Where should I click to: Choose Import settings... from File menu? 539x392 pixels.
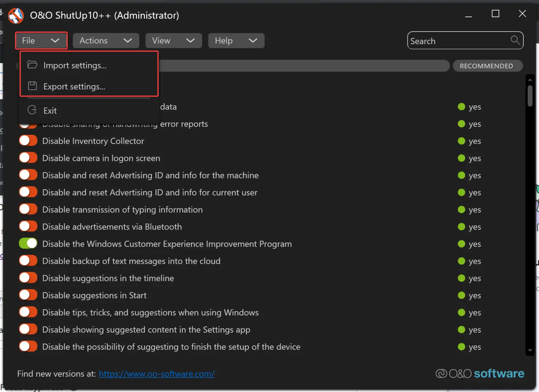89,65
